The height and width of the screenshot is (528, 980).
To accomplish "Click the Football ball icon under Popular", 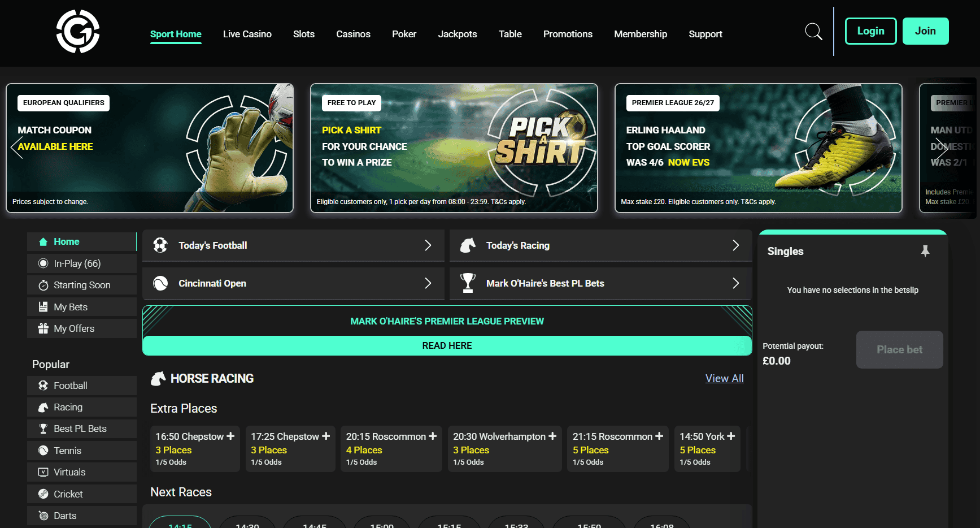I will [43, 386].
